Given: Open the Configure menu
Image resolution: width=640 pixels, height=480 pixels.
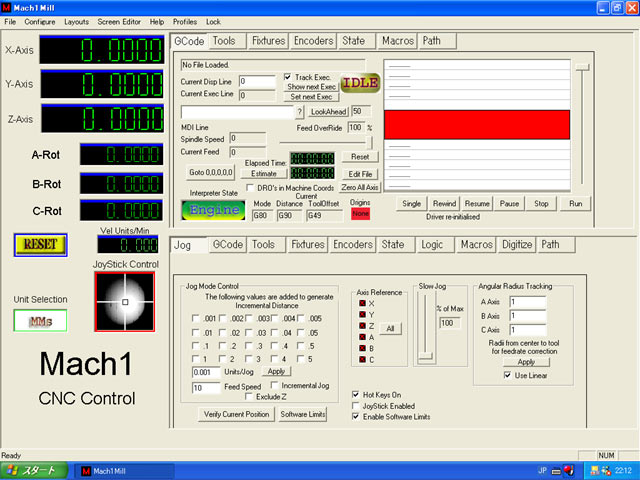Looking at the screenshot, I should point(40,22).
